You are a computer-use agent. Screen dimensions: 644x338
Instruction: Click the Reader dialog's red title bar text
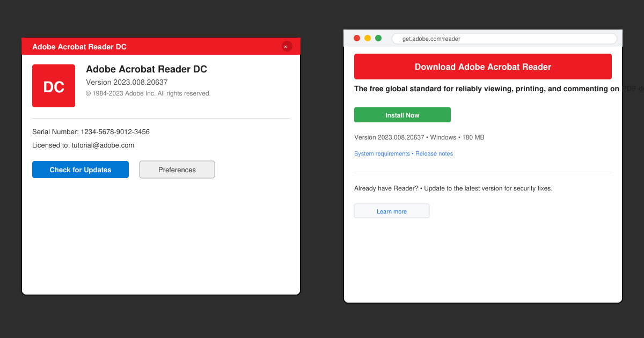tap(79, 47)
